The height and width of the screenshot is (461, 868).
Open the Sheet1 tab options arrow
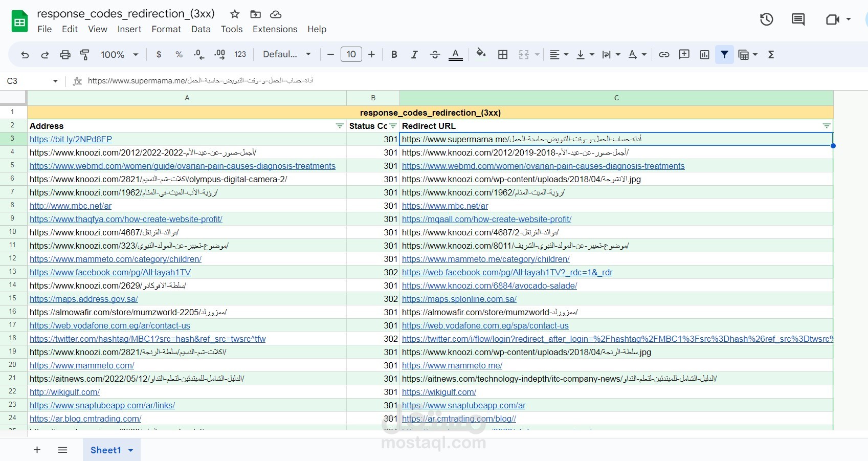point(130,450)
